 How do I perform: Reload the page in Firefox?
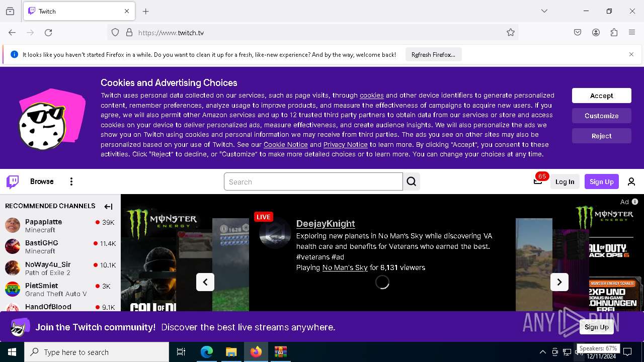point(48,33)
